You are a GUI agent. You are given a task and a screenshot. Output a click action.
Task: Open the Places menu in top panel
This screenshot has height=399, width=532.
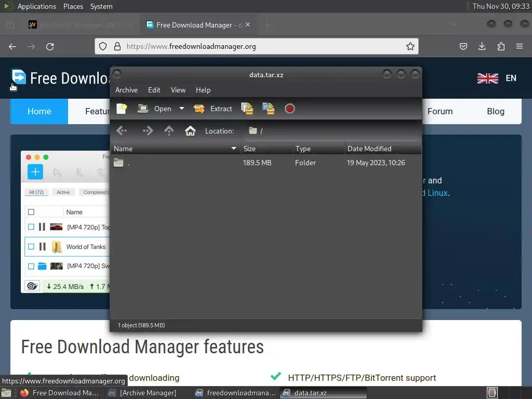point(73,6)
